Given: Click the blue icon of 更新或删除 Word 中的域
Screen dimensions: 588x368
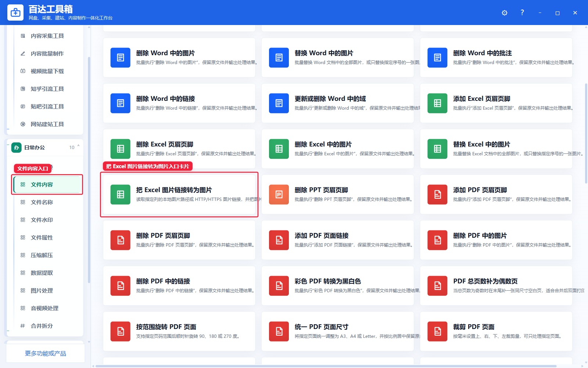Looking at the screenshot, I should [x=279, y=103].
